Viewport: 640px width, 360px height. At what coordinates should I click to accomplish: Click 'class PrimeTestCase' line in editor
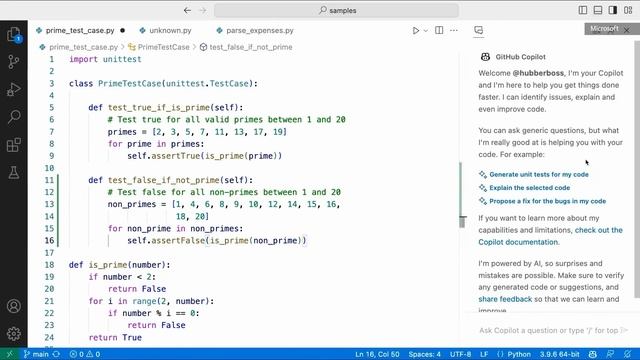(163, 83)
